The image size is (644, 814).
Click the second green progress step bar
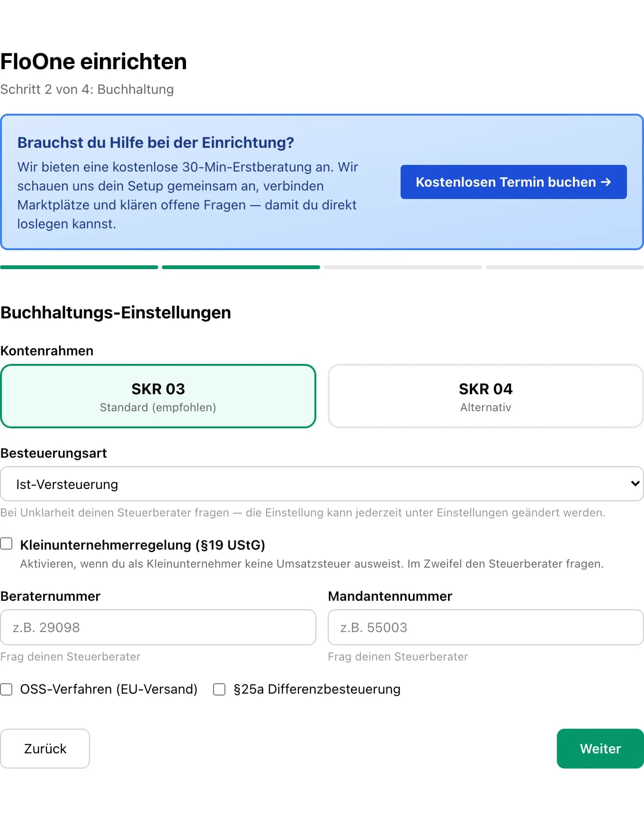pyautogui.click(x=241, y=267)
